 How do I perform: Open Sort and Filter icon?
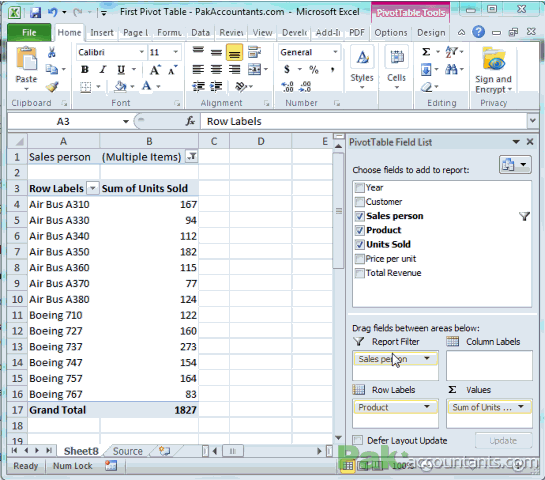pos(452,52)
